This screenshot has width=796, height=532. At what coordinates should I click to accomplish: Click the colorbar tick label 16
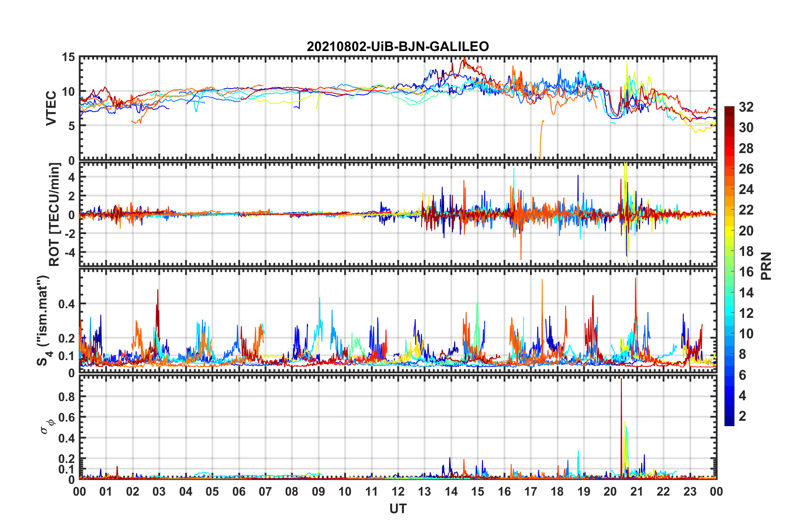pos(746,272)
